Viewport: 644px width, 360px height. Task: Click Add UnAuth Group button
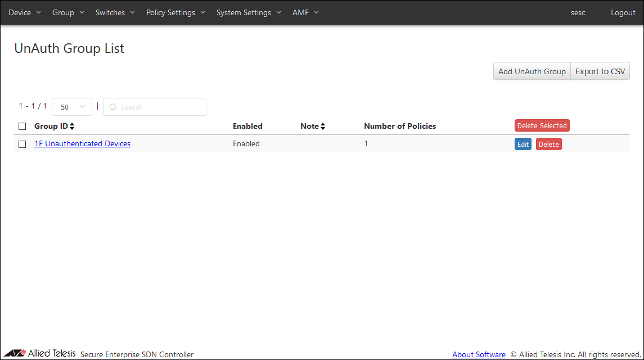pyautogui.click(x=532, y=71)
